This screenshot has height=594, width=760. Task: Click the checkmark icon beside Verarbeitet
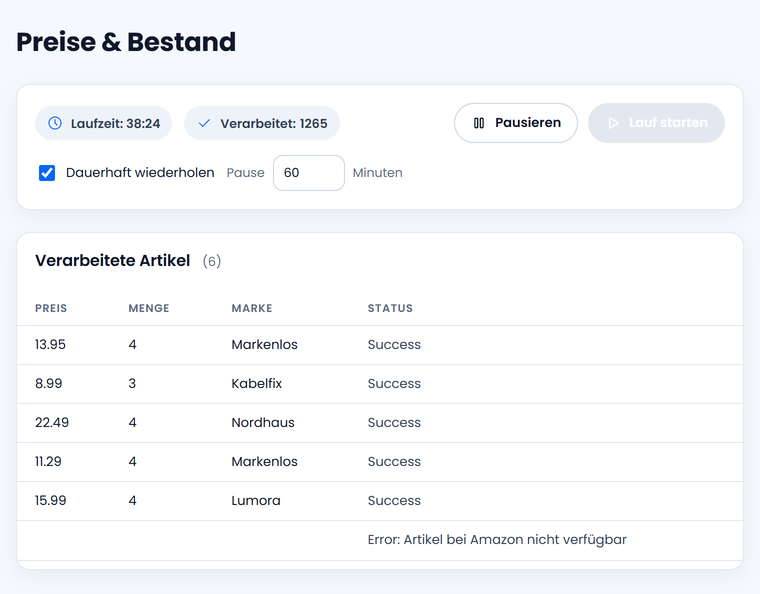(x=204, y=123)
